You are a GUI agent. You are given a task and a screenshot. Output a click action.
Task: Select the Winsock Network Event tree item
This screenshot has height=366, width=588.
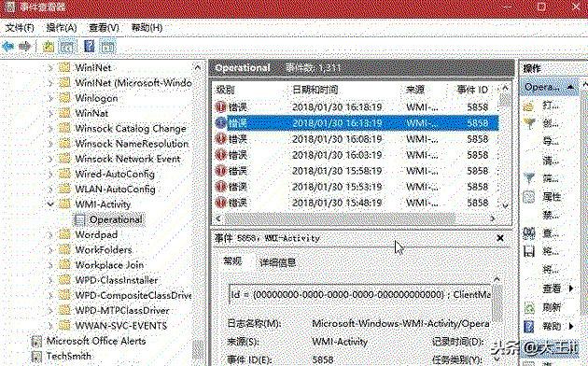tap(128, 159)
